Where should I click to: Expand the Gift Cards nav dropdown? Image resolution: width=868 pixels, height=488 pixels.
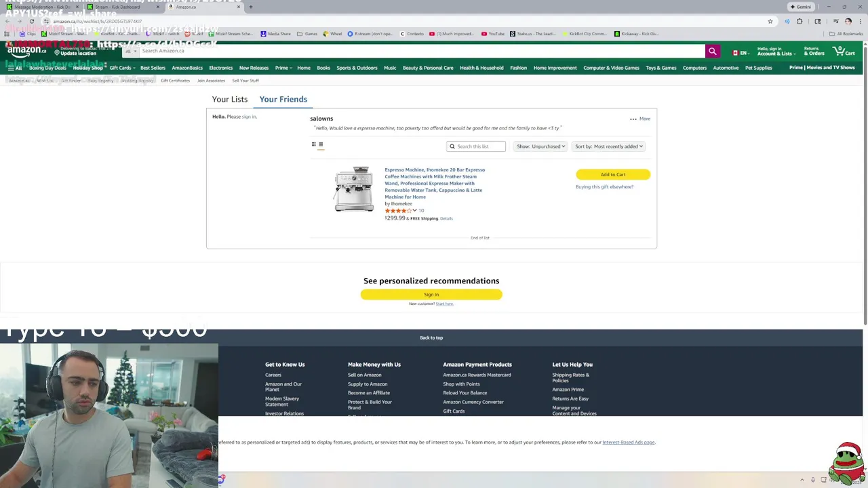point(122,68)
